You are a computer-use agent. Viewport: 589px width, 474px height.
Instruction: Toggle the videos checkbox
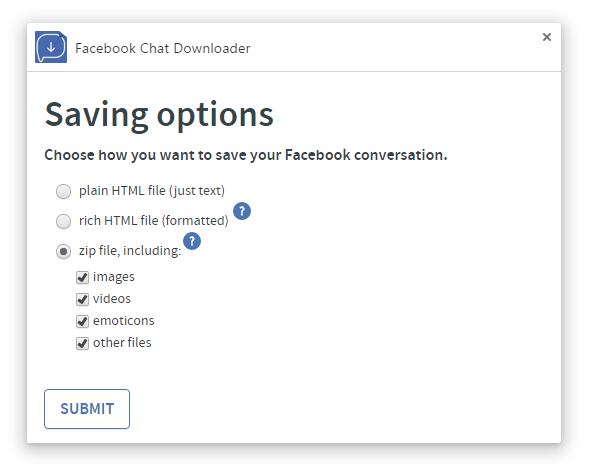tap(82, 299)
